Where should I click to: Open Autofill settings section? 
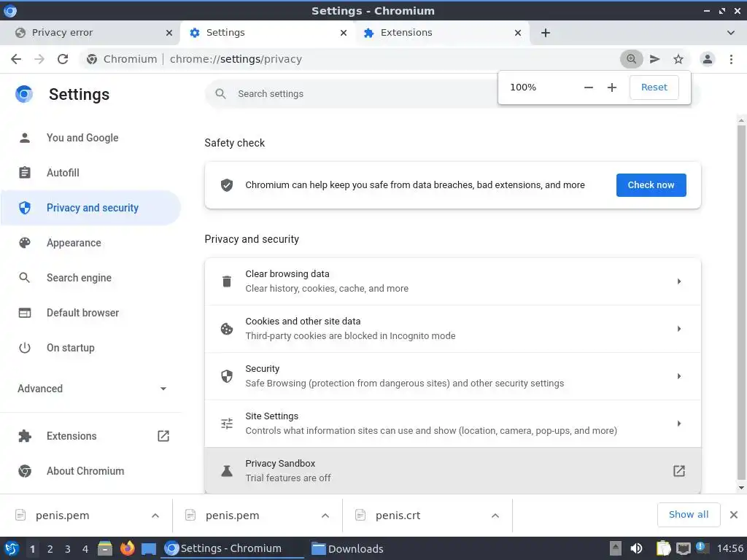[x=90, y=173]
